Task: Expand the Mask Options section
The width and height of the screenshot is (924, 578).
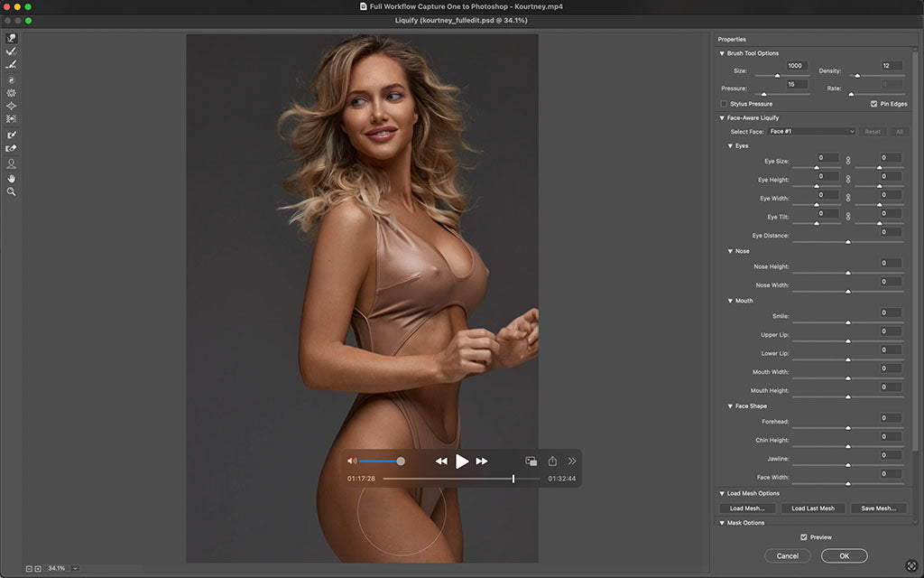Action: pyautogui.click(x=722, y=522)
